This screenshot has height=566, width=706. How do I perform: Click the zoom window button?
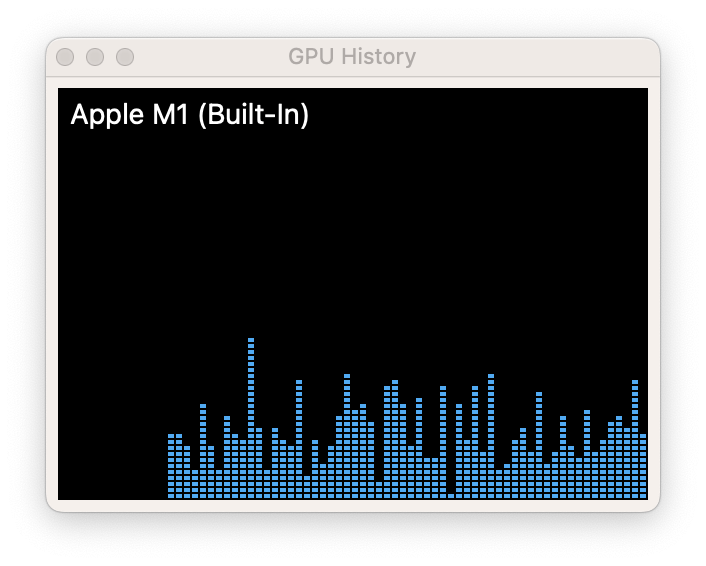coord(125,57)
